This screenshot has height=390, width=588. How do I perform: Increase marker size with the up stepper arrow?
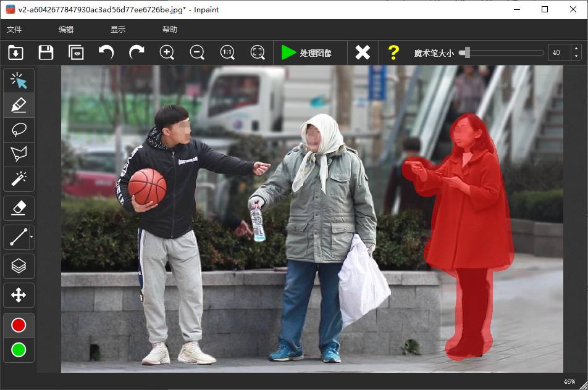coord(576,49)
